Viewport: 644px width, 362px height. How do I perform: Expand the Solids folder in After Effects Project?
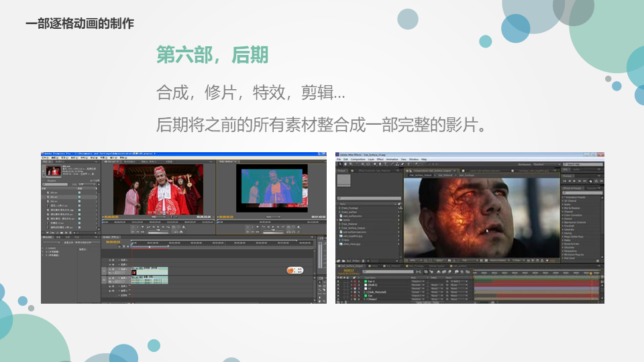[339, 220]
